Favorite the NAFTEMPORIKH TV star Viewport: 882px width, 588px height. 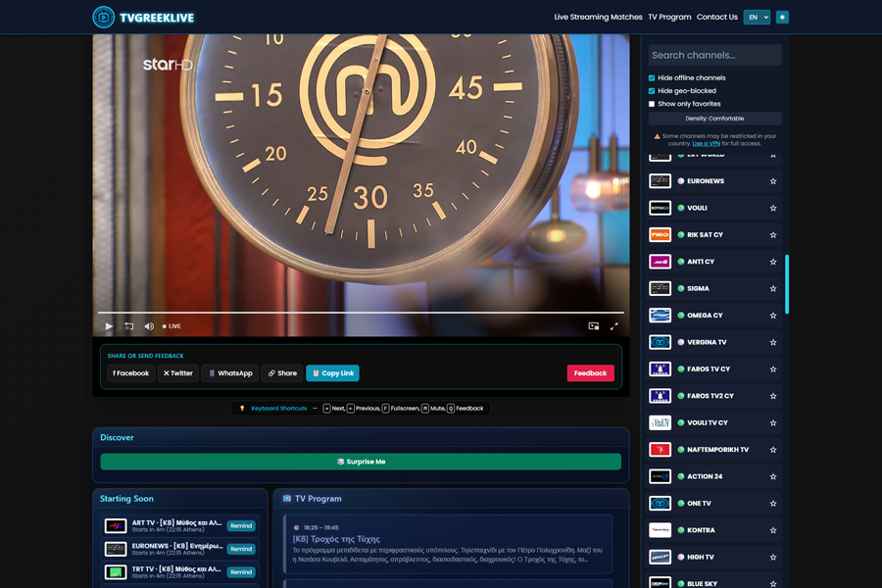click(x=773, y=450)
